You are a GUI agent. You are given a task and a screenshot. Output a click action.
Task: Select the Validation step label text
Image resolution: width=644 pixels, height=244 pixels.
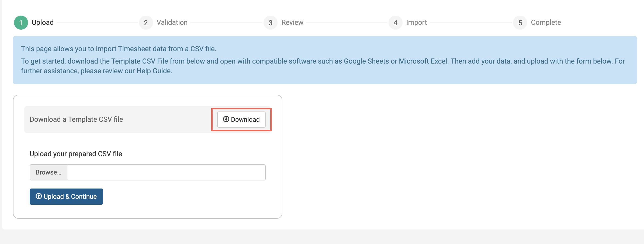click(172, 22)
